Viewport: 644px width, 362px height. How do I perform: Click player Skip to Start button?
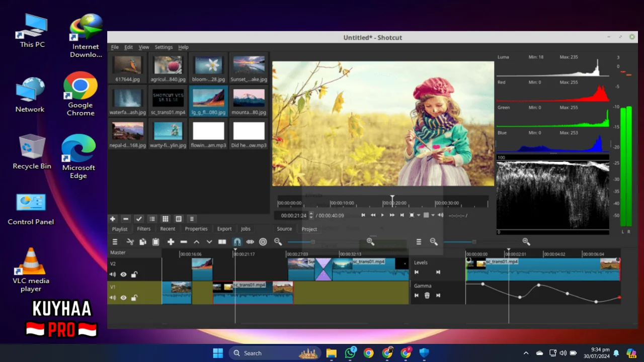[x=363, y=215]
